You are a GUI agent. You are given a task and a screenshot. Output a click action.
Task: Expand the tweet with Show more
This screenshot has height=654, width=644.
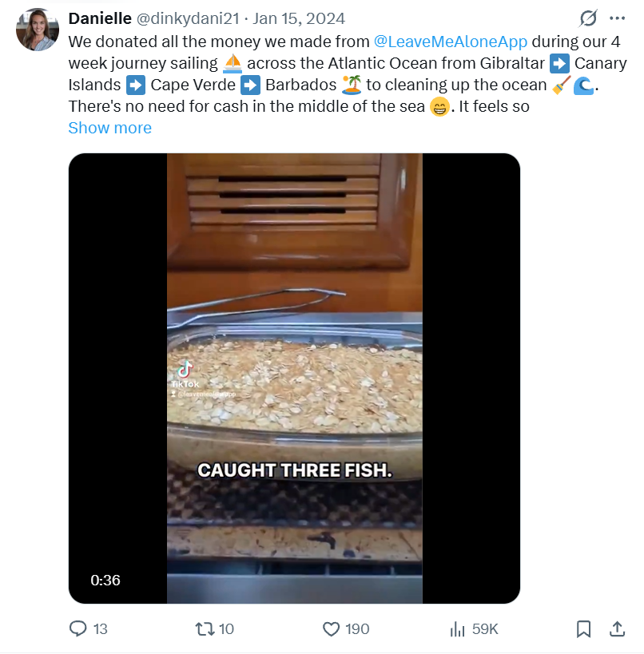click(109, 128)
